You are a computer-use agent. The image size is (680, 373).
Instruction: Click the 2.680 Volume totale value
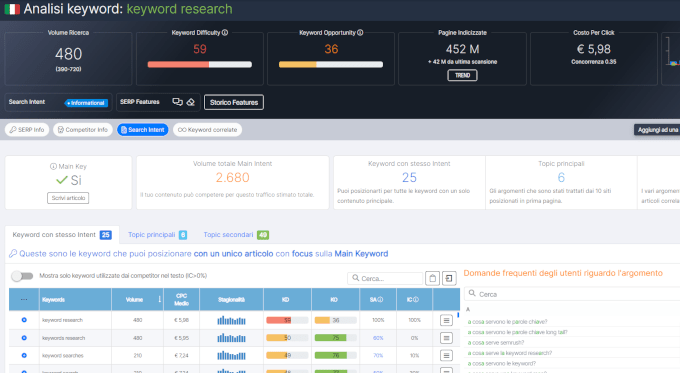(x=232, y=177)
